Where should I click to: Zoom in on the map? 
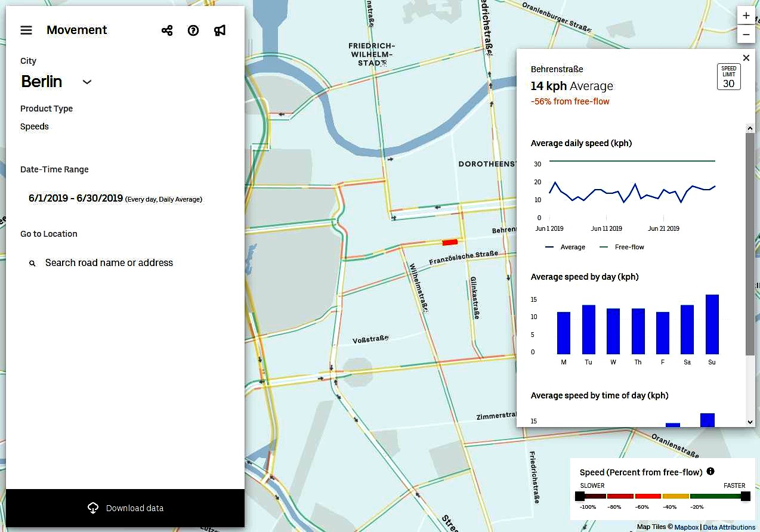[x=746, y=15]
